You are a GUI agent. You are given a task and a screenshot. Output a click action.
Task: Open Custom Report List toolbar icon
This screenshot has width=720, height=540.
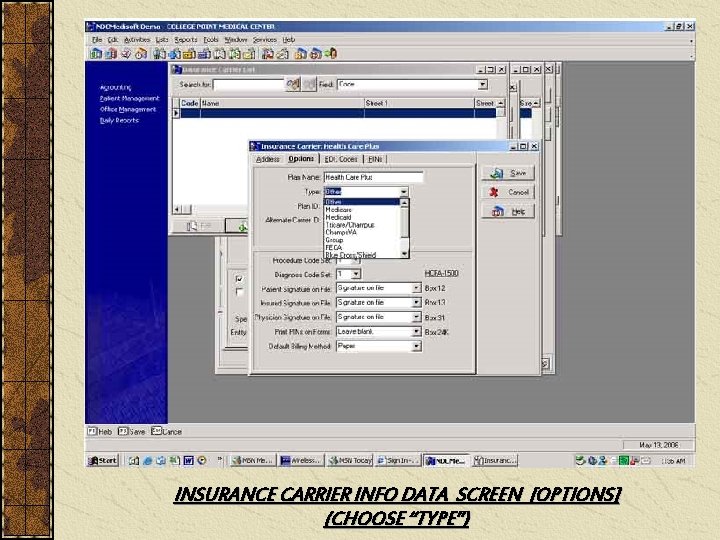coord(282,54)
